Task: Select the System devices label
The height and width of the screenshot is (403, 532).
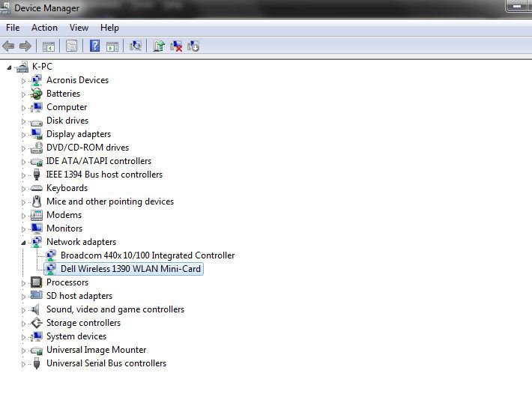Action: 76,336
